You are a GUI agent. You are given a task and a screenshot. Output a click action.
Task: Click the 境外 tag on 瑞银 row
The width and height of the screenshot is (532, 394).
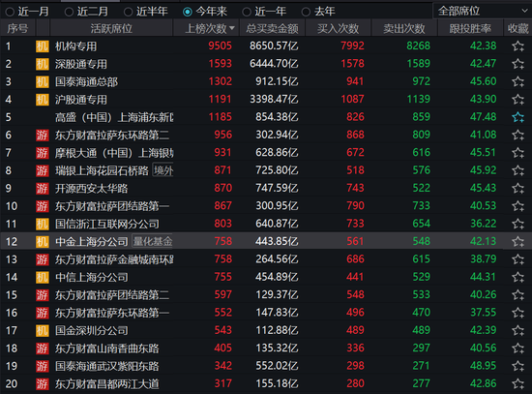coord(163,170)
